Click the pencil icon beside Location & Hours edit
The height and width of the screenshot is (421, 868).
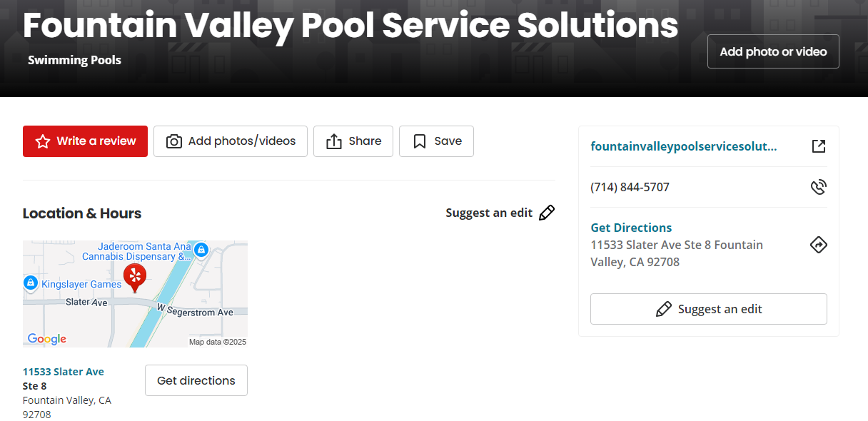[x=547, y=213]
